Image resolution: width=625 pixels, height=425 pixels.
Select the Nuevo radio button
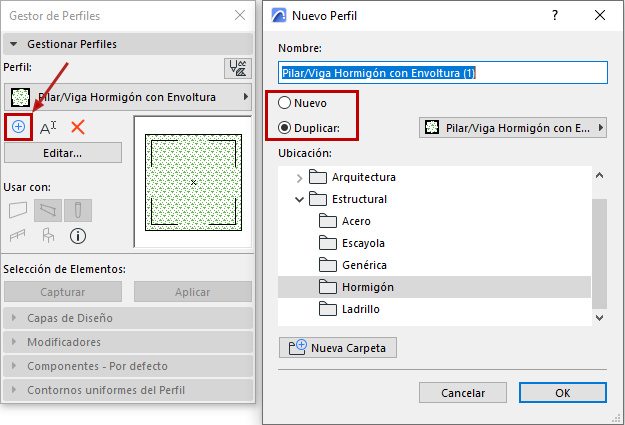click(285, 103)
